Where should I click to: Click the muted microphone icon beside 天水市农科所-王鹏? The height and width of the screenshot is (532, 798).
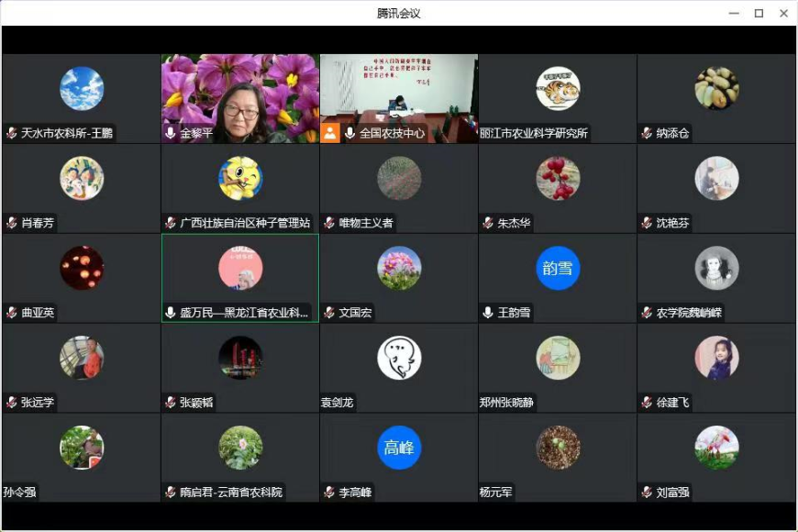12,133
